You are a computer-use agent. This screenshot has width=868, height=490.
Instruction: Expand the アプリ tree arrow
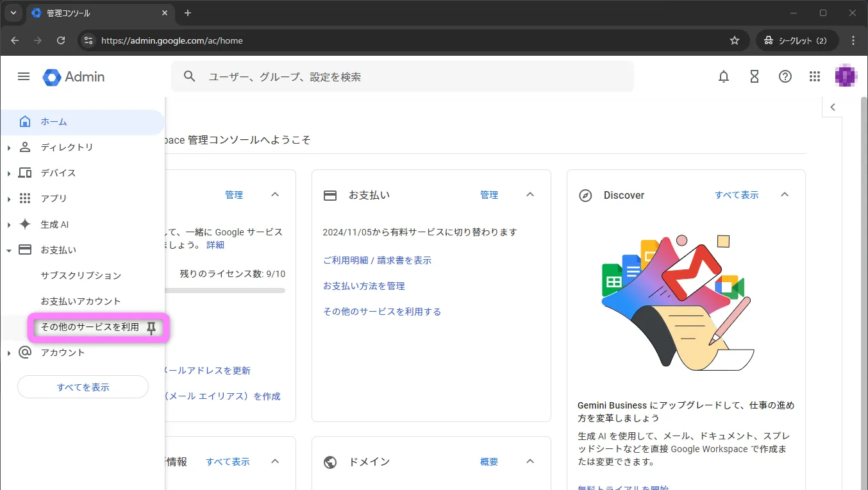(9, 199)
